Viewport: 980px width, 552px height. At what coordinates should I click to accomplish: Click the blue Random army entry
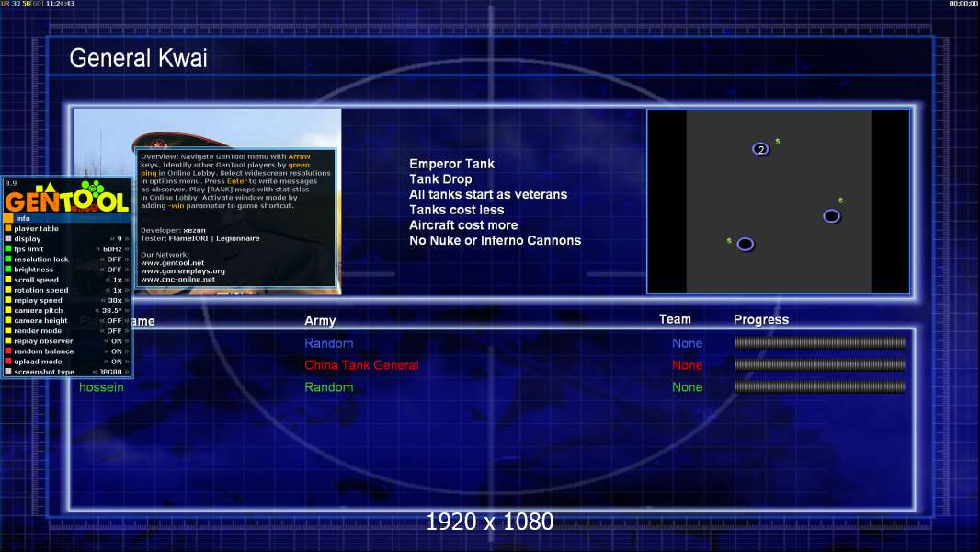[329, 343]
